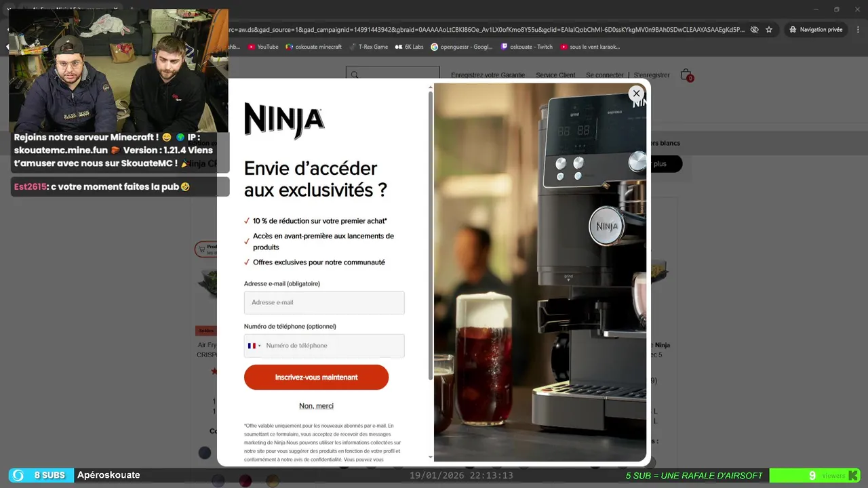Click the popup scrollbar down arrow

430,457
